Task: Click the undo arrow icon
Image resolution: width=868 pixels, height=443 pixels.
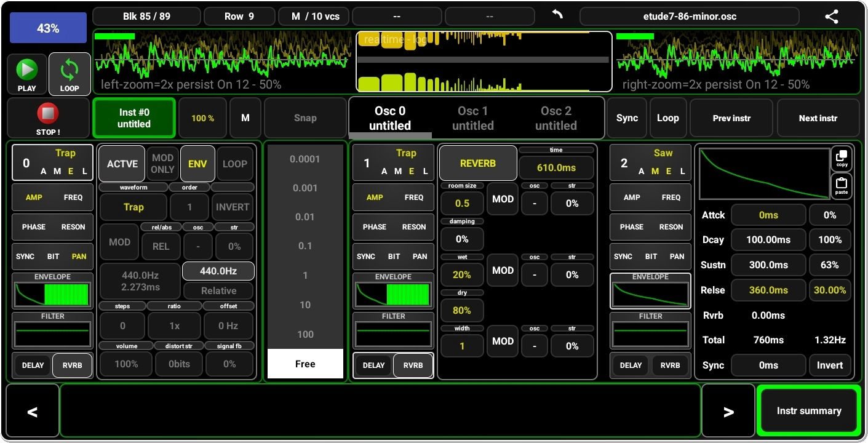Action: click(x=557, y=15)
